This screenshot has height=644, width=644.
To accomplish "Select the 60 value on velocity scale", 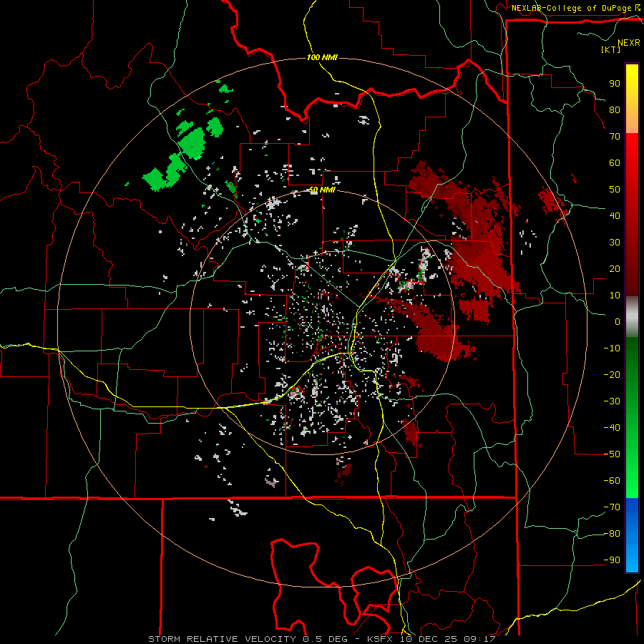I will [615, 162].
